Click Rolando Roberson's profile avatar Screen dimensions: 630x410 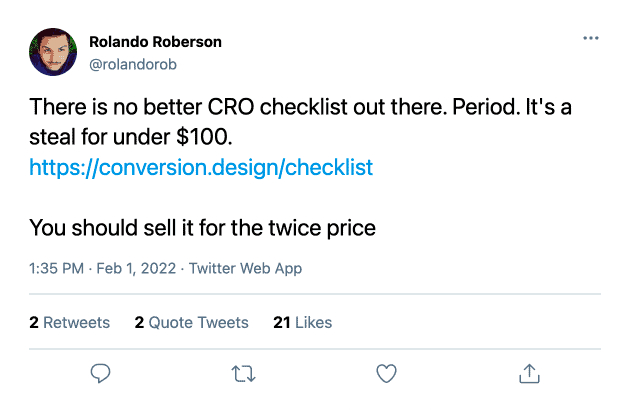tap(53, 51)
